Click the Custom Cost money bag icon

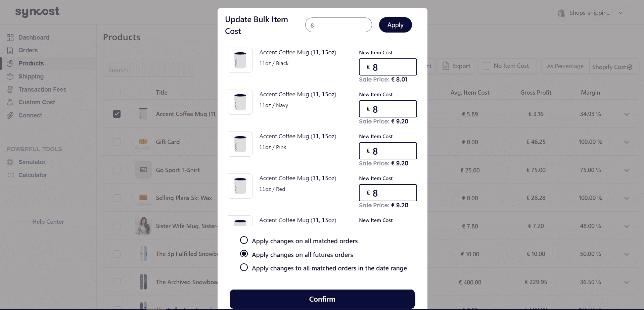click(x=10, y=102)
